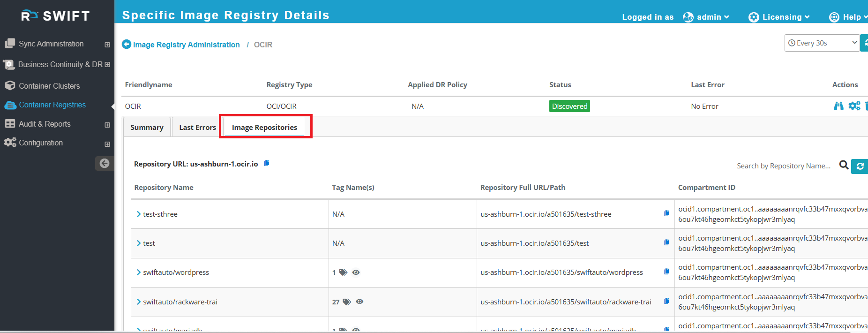Click Licensing badge icon
The image size is (868, 333).
point(754,17)
